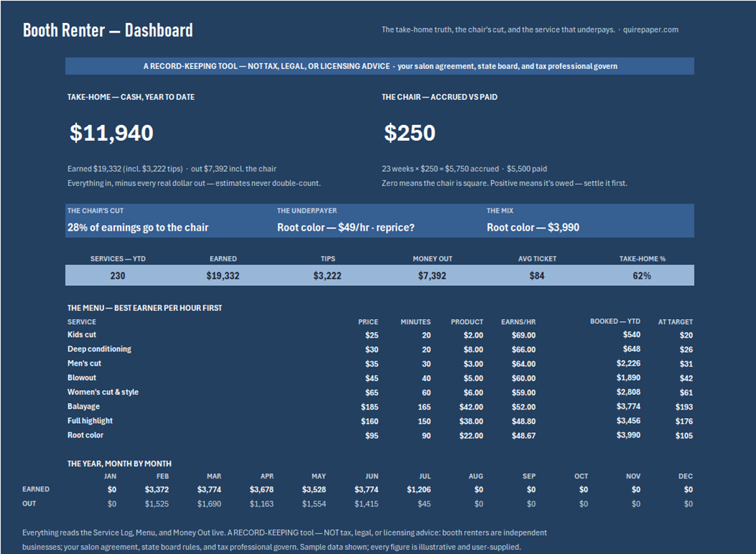The image size is (756, 554).
Task: Select the $250 chair balance figure
Action: (410, 133)
